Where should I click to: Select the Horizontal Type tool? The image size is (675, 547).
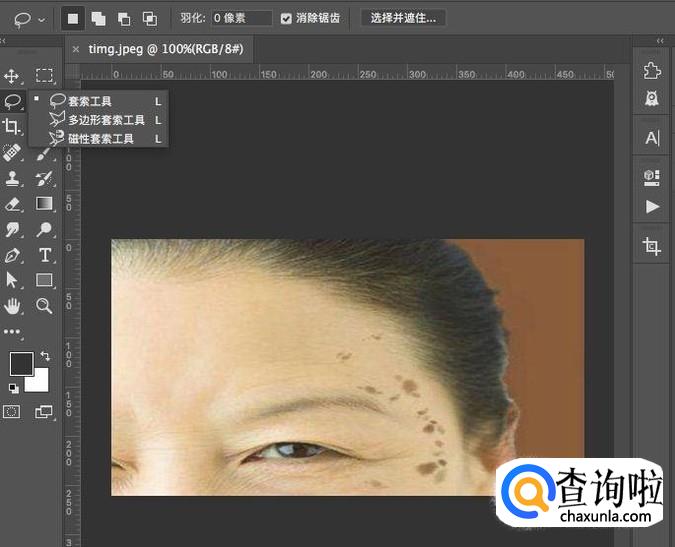[45, 255]
